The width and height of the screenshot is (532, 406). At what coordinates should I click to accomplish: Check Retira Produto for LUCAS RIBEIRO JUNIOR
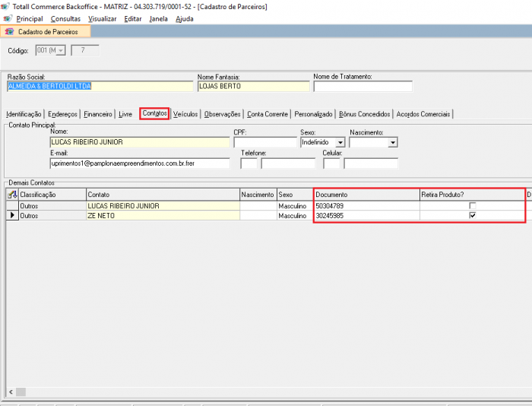pos(473,206)
